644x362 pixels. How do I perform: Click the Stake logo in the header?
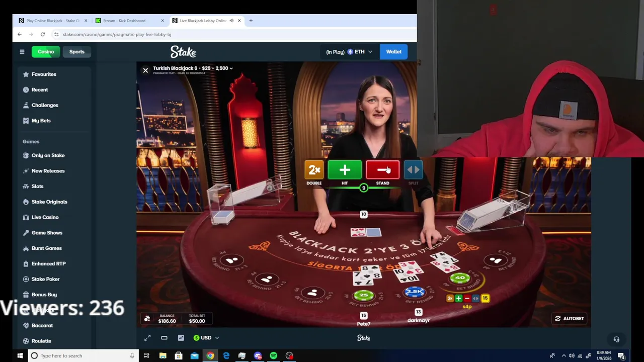[183, 52]
